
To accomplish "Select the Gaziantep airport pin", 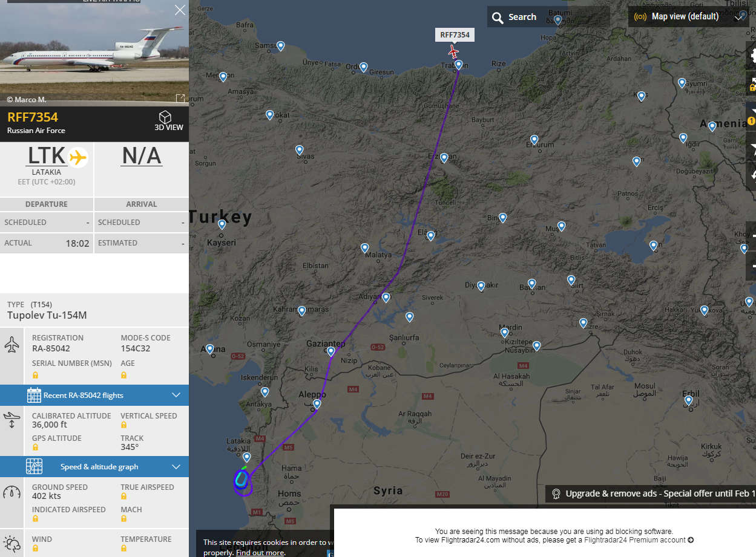I will pyautogui.click(x=330, y=351).
